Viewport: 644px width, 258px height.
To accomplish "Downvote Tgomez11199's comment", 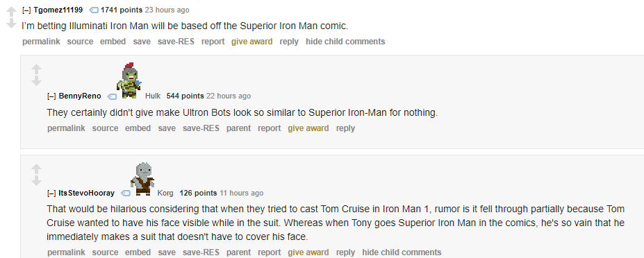I will click(x=12, y=24).
